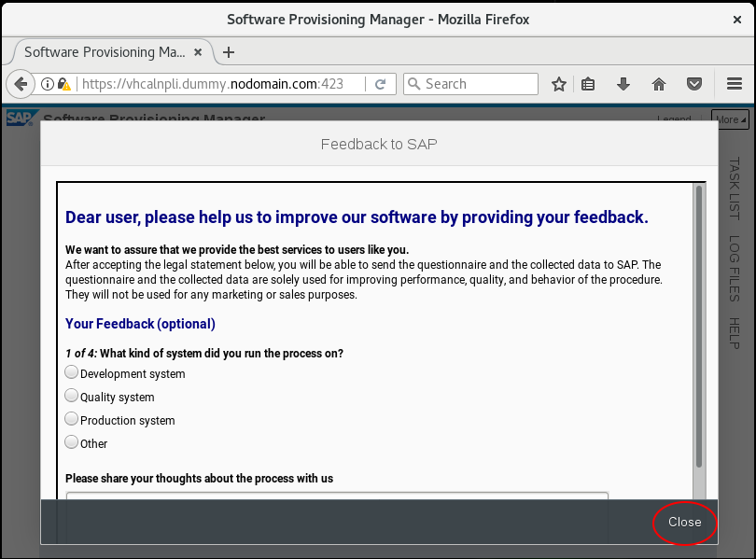Open the HELP side panel
The image size is (756, 559).
click(x=735, y=333)
